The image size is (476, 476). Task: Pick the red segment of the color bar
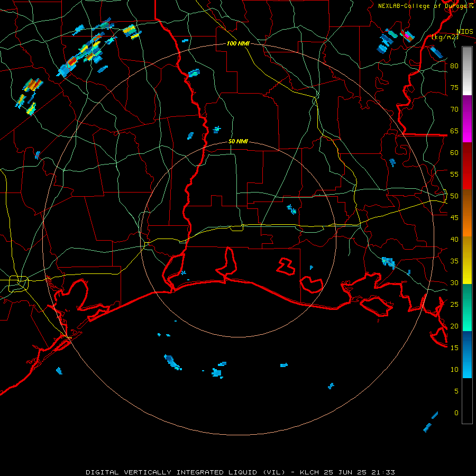(x=467, y=166)
